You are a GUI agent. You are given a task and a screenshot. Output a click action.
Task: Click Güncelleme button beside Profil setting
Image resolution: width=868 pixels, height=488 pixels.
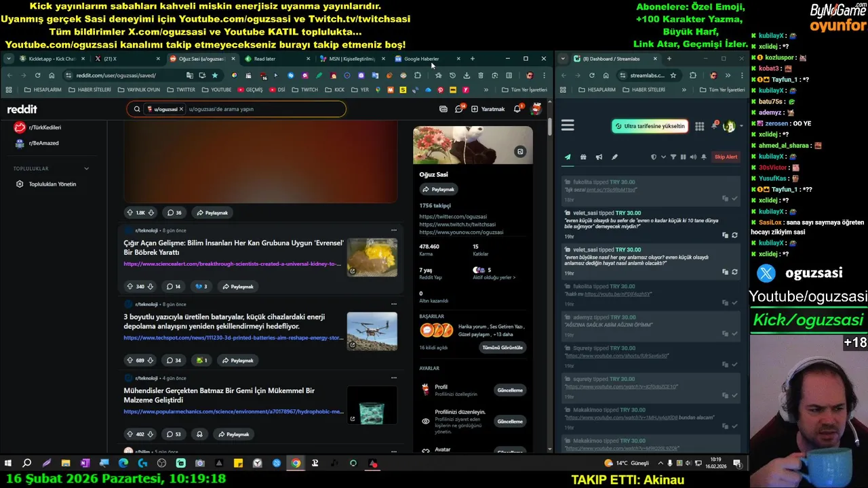(x=510, y=390)
